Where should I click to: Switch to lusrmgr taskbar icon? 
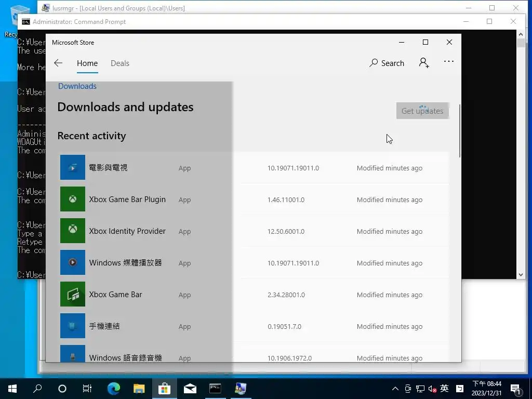tap(241, 389)
